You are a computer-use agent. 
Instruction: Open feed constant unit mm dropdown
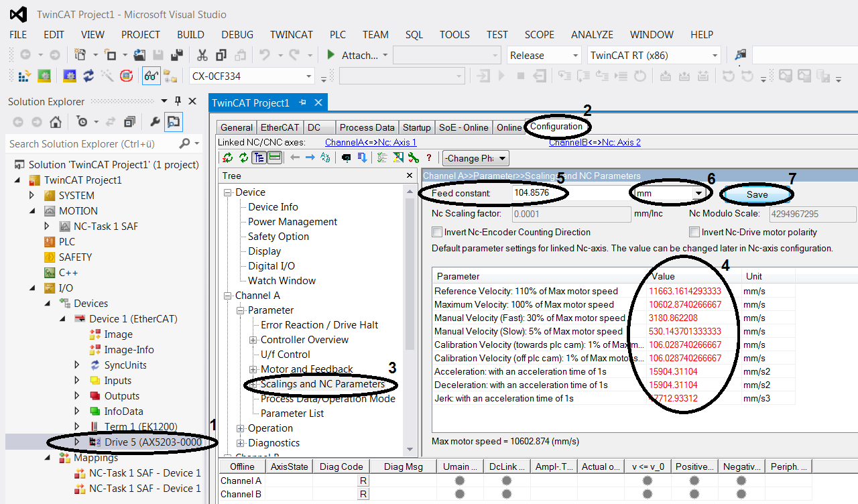click(700, 193)
